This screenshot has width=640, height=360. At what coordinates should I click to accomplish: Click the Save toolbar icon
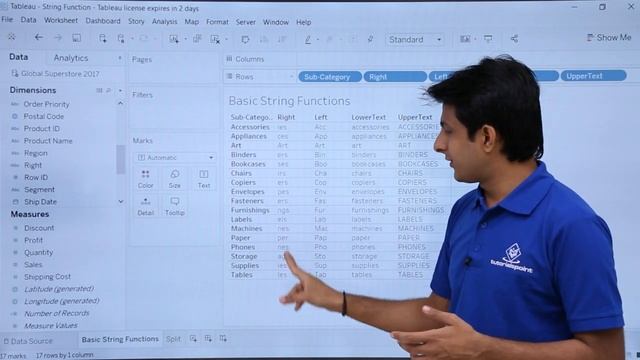coord(76,38)
